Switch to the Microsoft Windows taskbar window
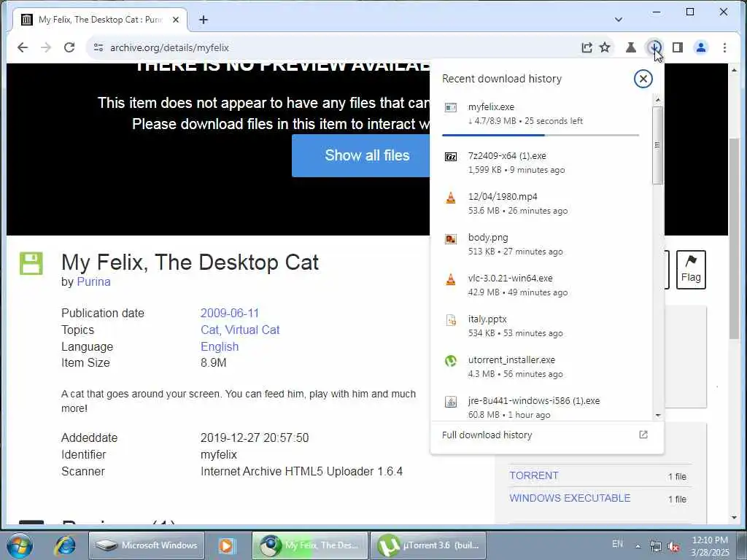The width and height of the screenshot is (747, 560). [147, 545]
